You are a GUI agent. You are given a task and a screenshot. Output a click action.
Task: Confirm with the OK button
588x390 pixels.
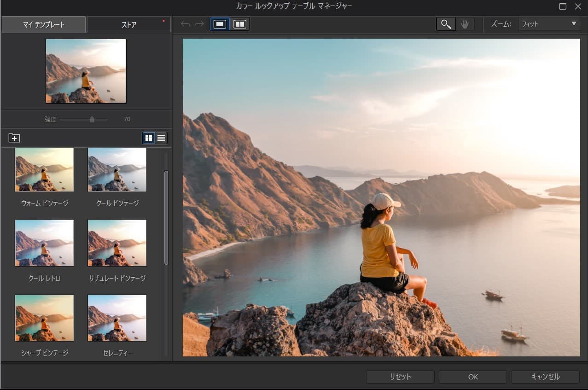(x=473, y=377)
